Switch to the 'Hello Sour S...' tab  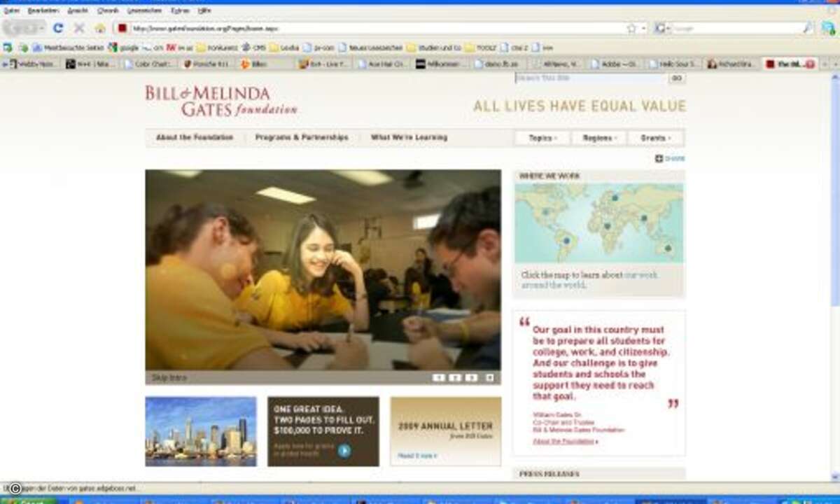673,64
